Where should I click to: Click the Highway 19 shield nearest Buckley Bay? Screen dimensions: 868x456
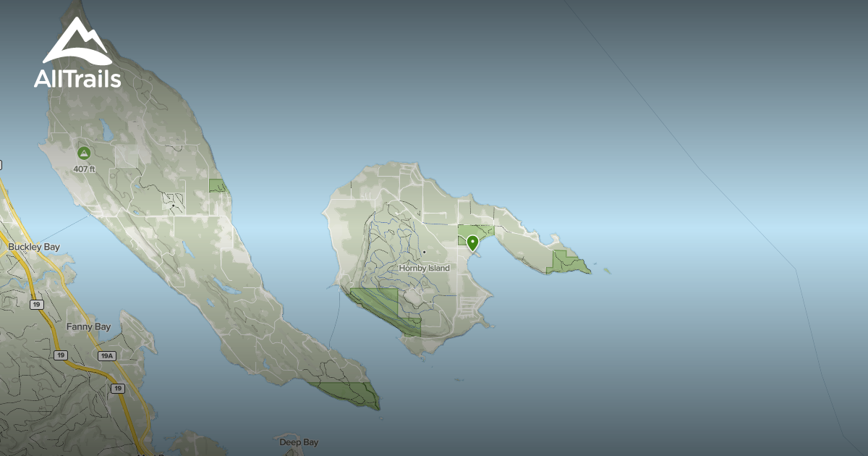tap(36, 305)
